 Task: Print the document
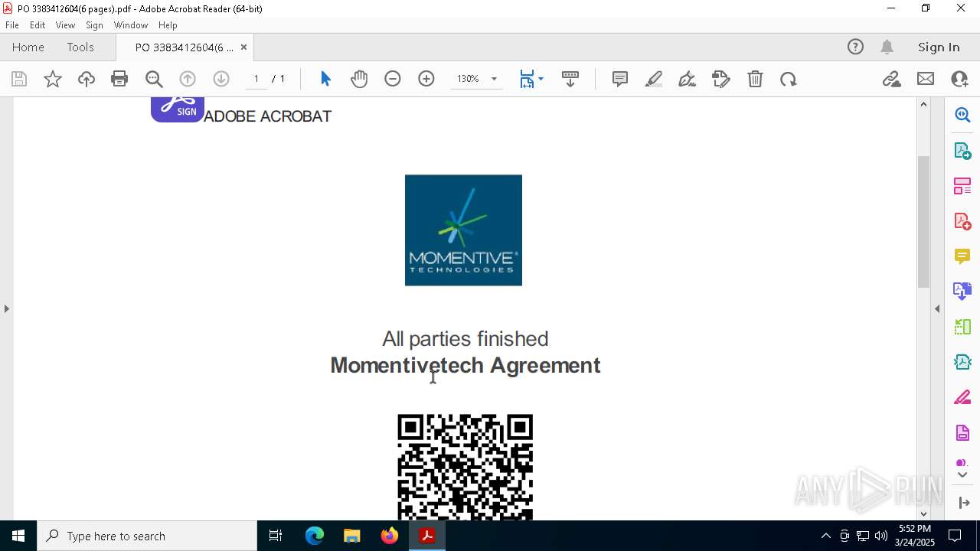119,79
